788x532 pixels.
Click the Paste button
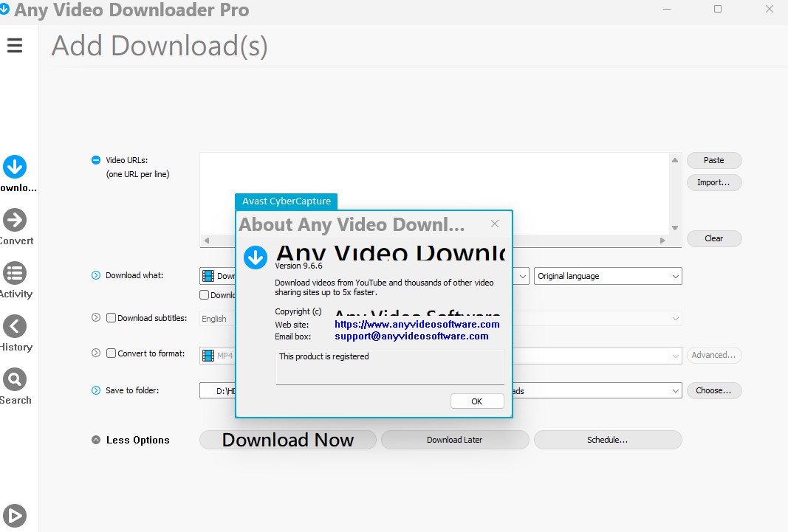point(713,160)
